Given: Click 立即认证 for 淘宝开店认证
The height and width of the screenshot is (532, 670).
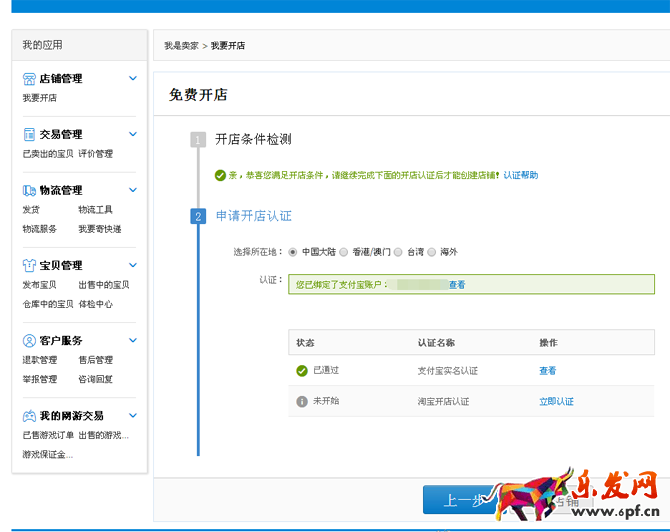Looking at the screenshot, I should [x=556, y=402].
